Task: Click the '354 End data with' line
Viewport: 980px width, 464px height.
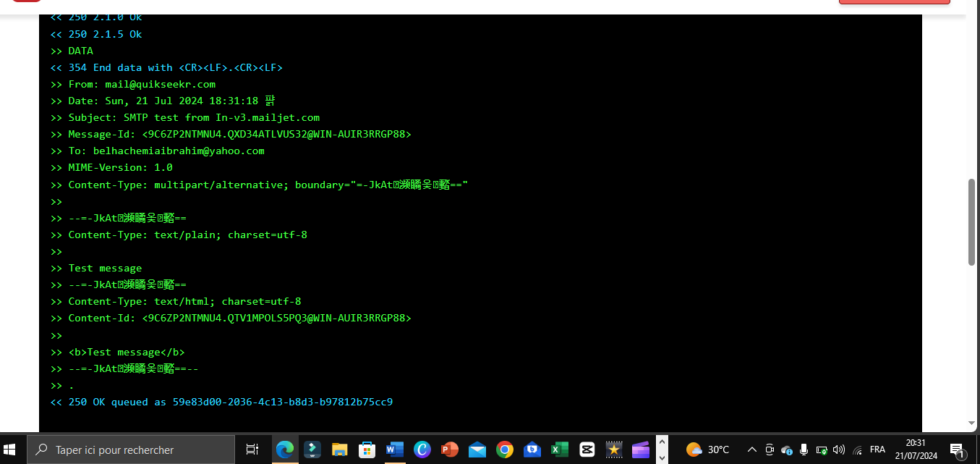Action: coord(166,67)
